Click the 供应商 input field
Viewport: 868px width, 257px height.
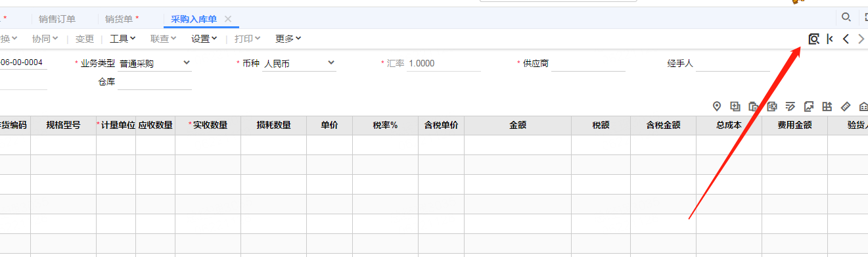point(589,64)
